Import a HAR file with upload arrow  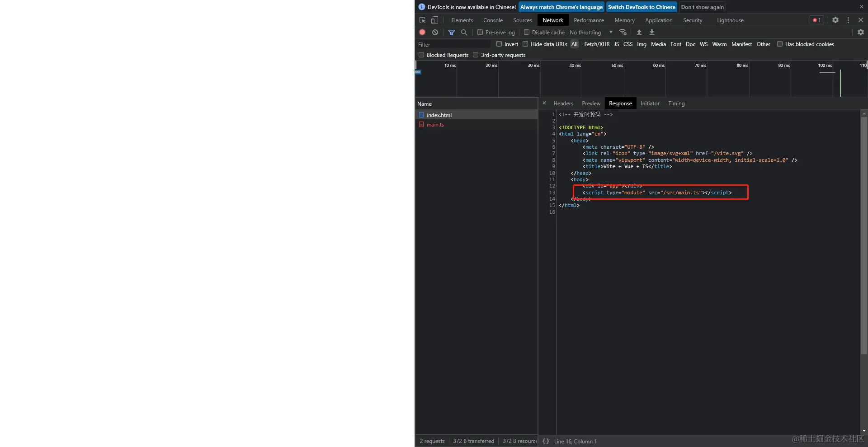[x=639, y=33]
